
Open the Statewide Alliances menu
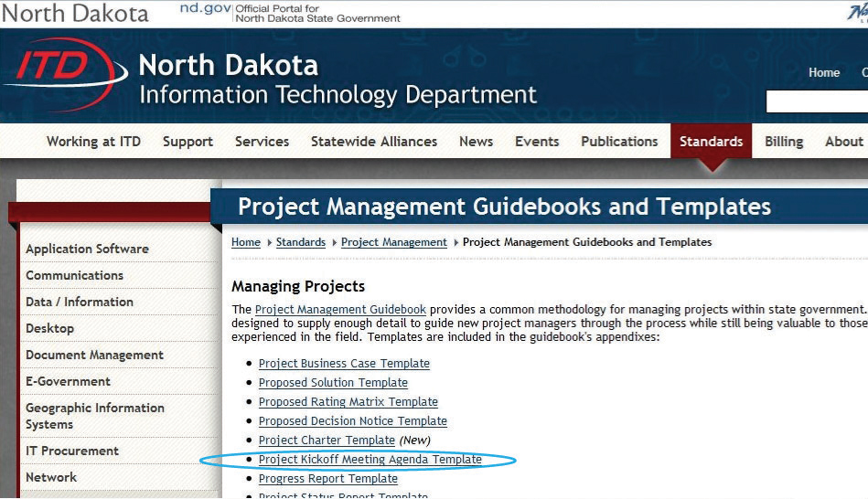pos(374,142)
